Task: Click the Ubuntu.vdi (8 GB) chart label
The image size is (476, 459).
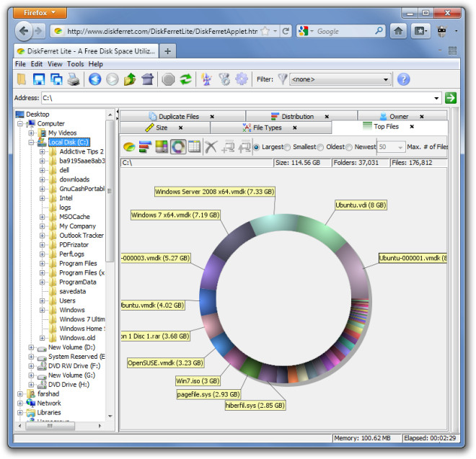Action: pyautogui.click(x=361, y=205)
